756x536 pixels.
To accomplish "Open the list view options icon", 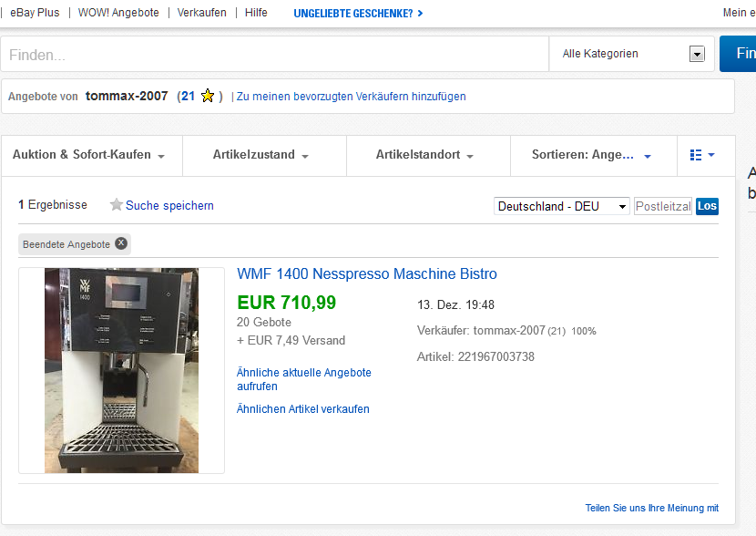I will point(700,155).
